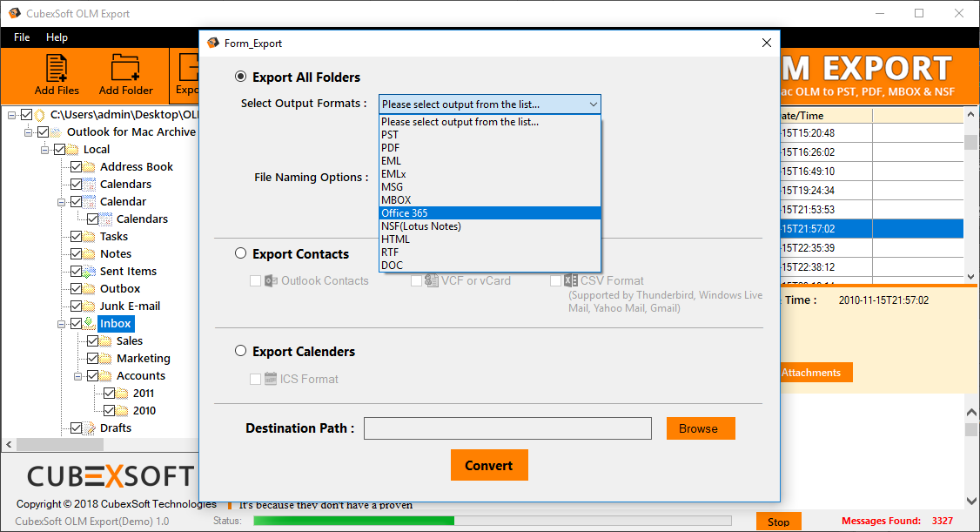This screenshot has height=532, width=980.
Task: Choose NSF(Lotus Notes) from the format list
Action: [490, 226]
